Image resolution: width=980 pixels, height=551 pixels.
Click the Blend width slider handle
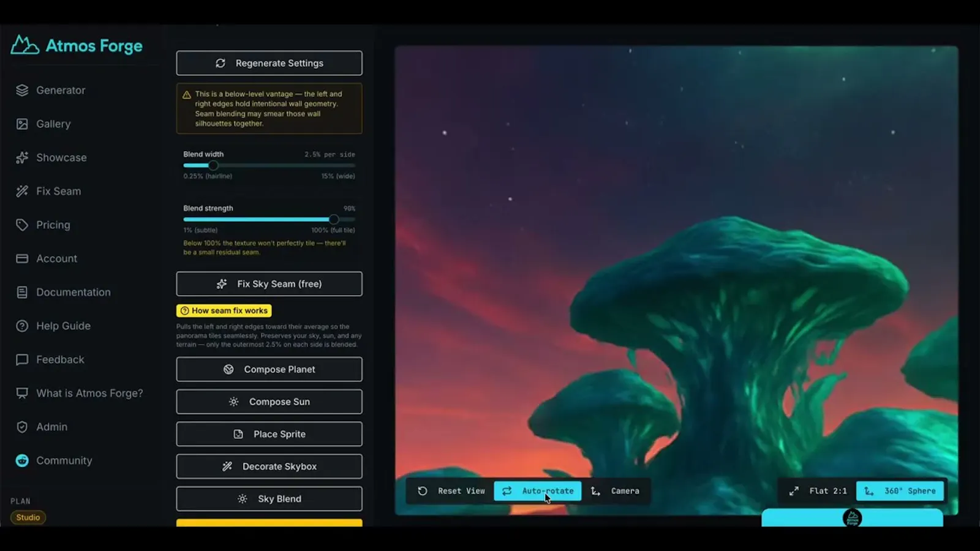point(213,165)
